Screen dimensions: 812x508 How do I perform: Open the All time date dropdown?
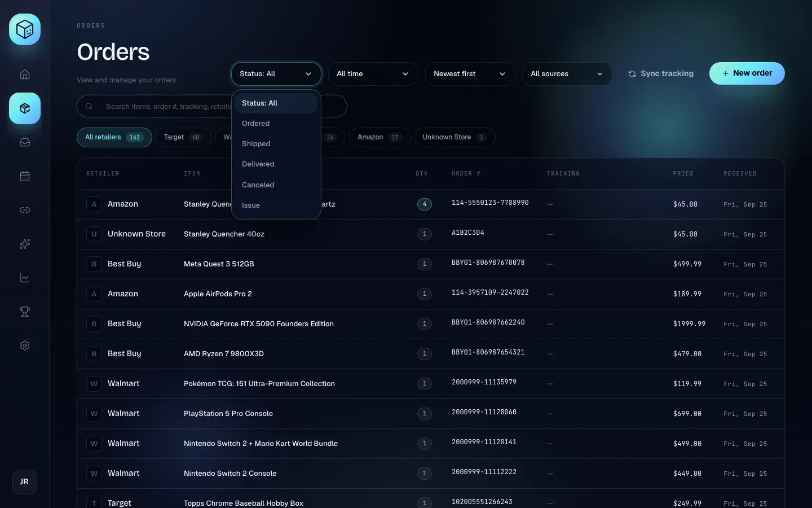pos(373,74)
